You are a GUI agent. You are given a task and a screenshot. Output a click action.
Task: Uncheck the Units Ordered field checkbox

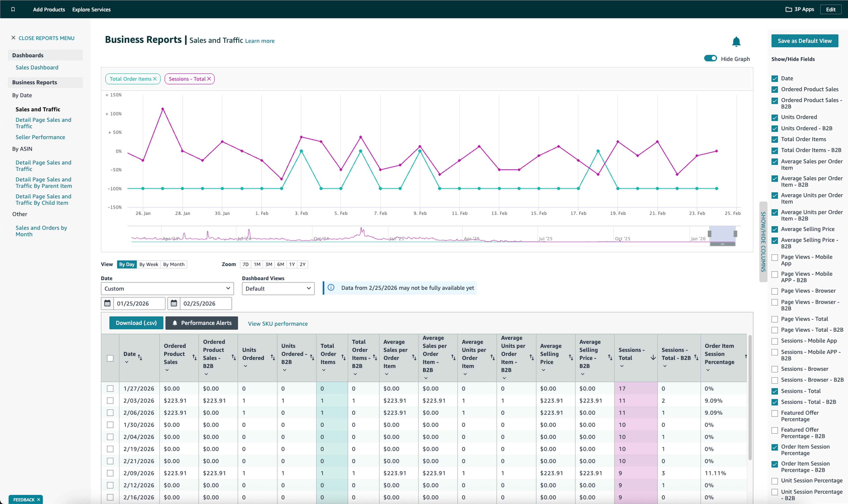775,118
